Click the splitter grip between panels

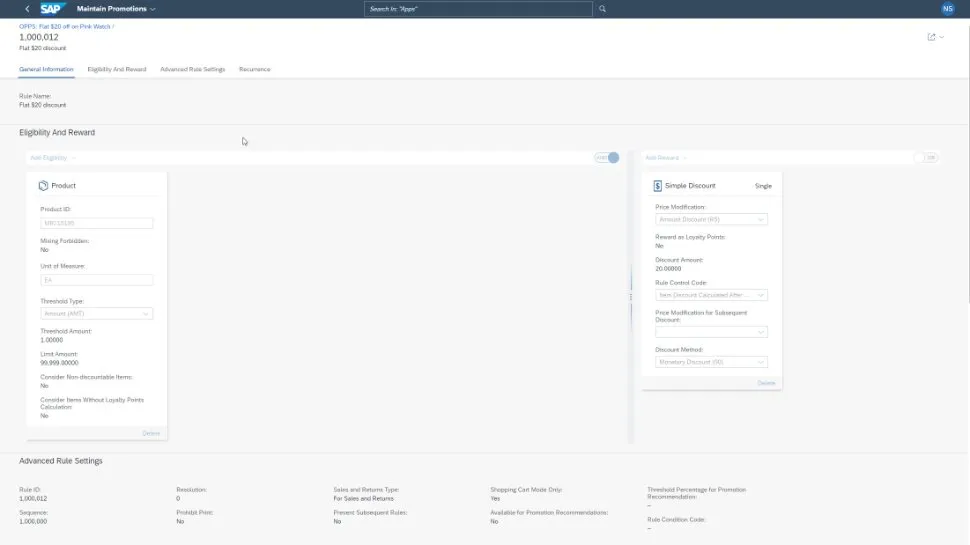630,297
